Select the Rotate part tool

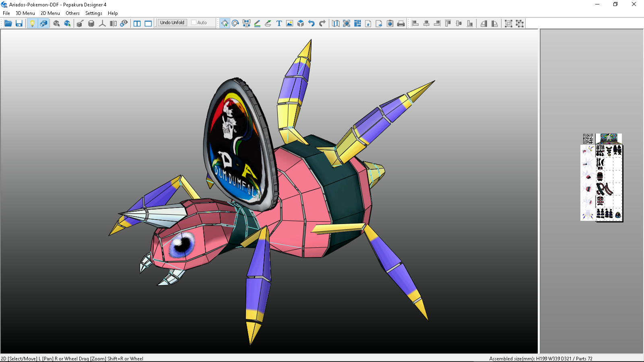[x=235, y=23]
